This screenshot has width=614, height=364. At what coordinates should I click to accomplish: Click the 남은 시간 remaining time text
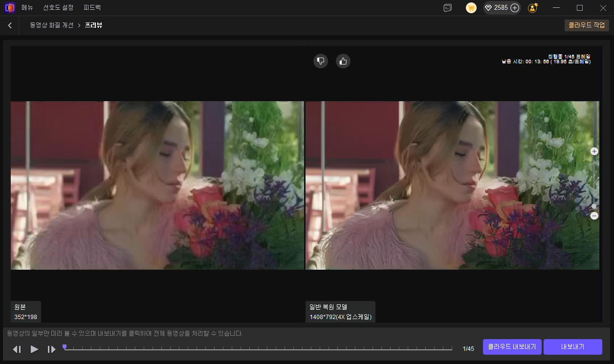click(546, 62)
